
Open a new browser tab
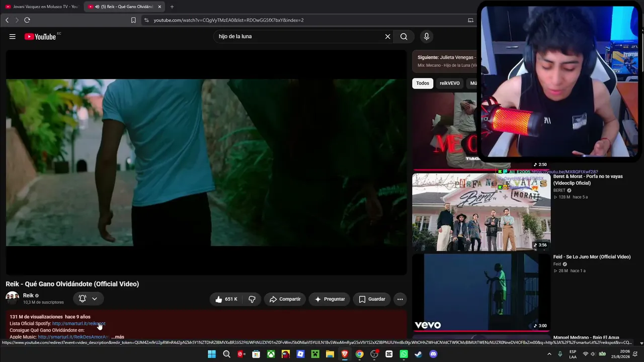(172, 7)
